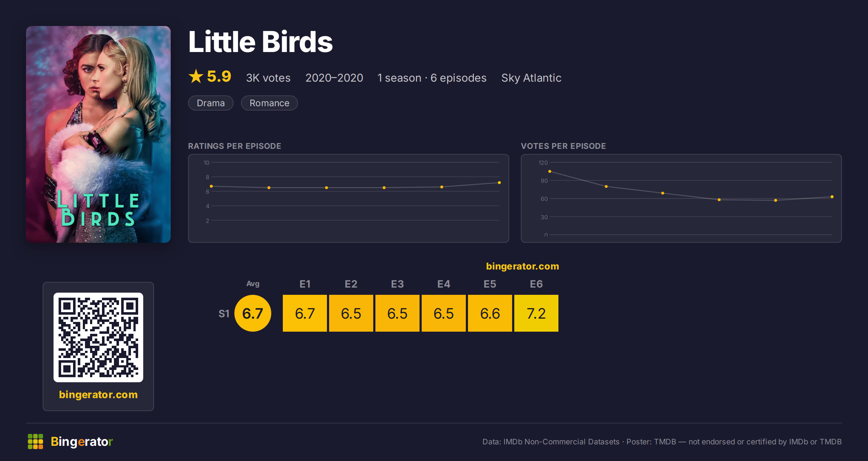Click the S1 season row label
The width and height of the screenshot is (868, 461).
pos(224,314)
